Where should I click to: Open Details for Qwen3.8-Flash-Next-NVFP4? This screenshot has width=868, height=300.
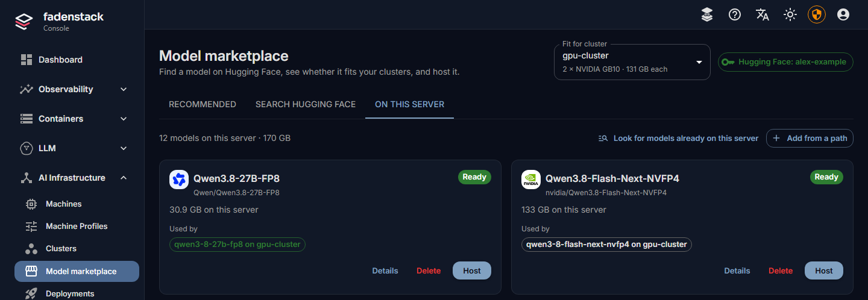pos(737,271)
